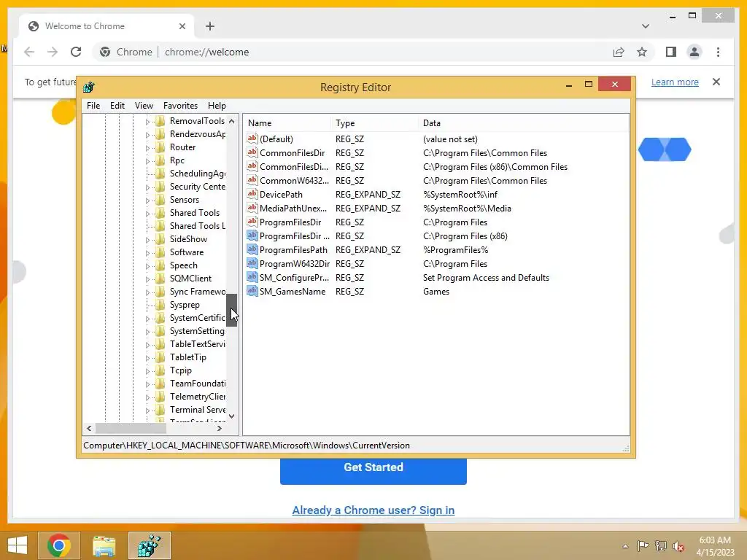This screenshot has width=747, height=560.
Task: Expand the TabletTip key
Action: click(x=147, y=358)
